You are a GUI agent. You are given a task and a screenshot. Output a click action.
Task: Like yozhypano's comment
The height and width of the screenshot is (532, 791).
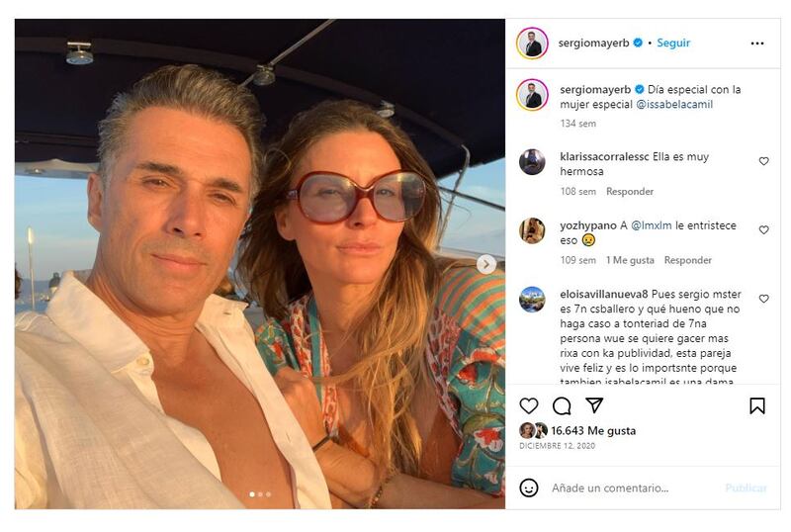(x=763, y=230)
